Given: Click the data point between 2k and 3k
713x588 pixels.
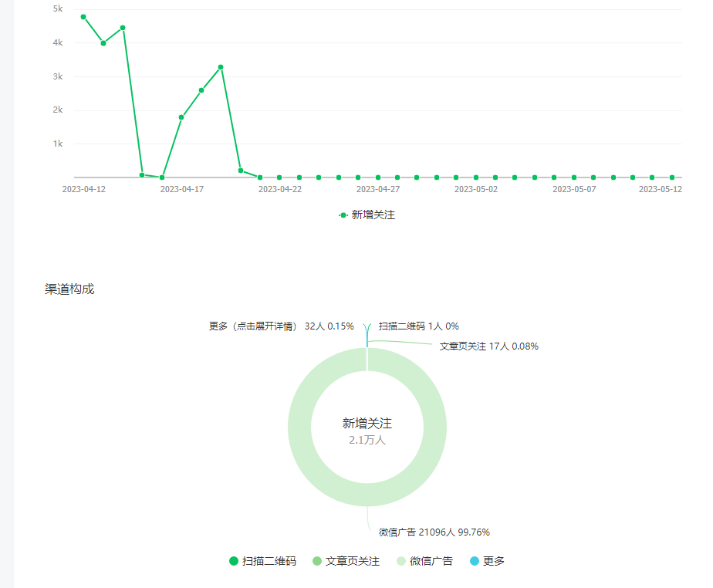Looking at the screenshot, I should (x=201, y=90).
